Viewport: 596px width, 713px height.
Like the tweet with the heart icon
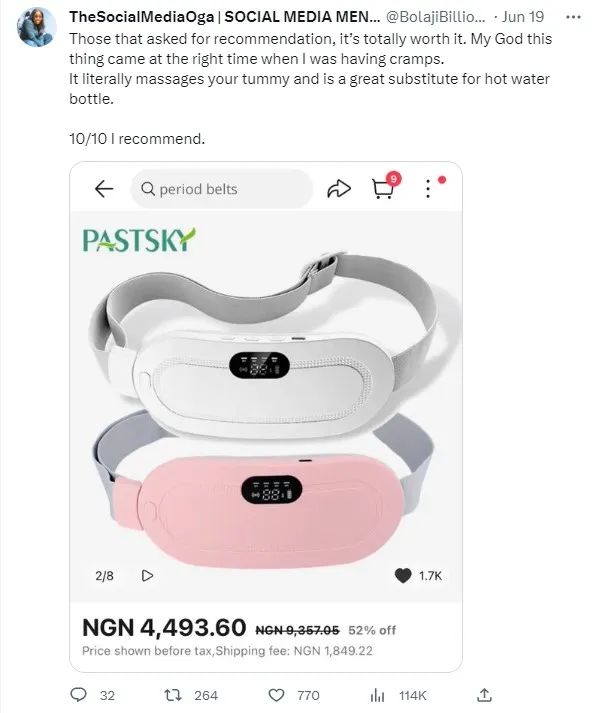coord(276,695)
